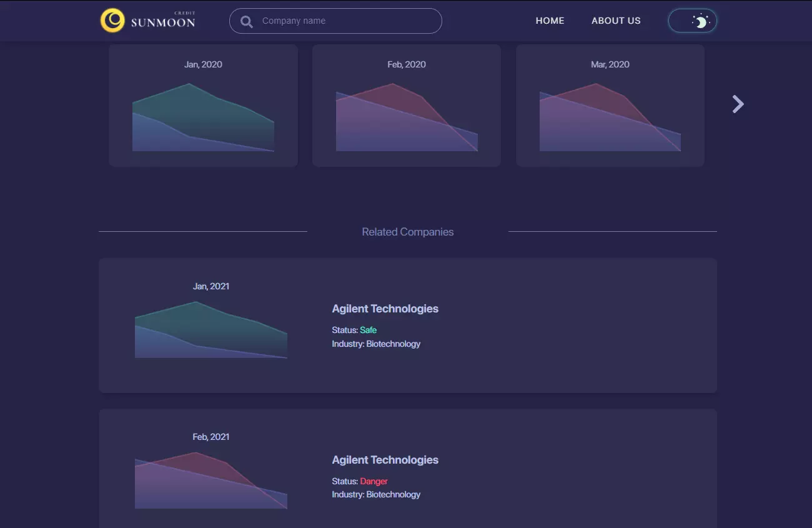Show next charts with right chevron
This screenshot has height=528, width=812.
738,104
